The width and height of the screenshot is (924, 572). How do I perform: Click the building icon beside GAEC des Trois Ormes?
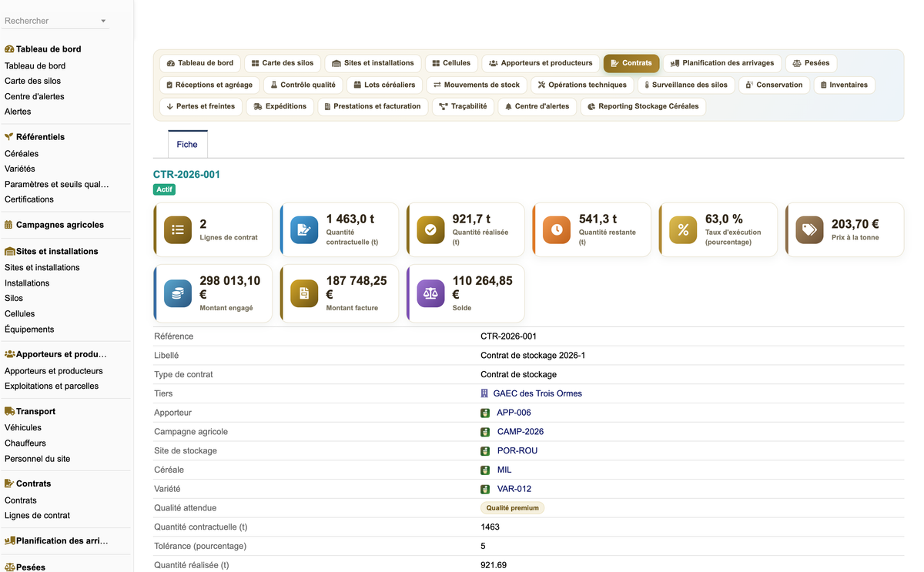tap(484, 393)
